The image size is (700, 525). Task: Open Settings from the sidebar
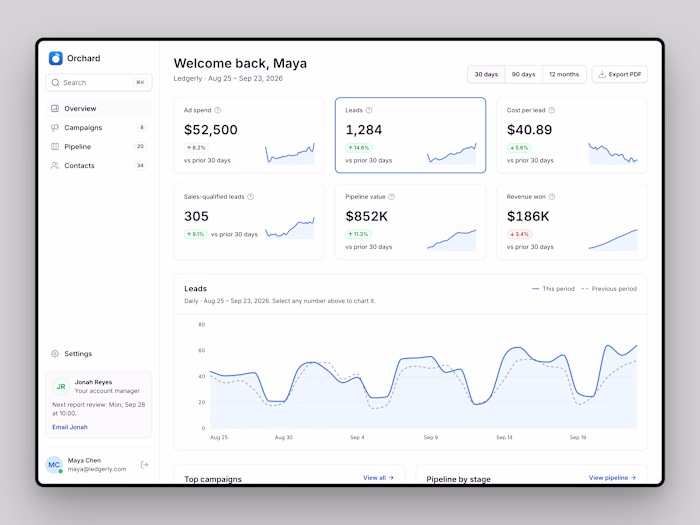(x=99, y=354)
